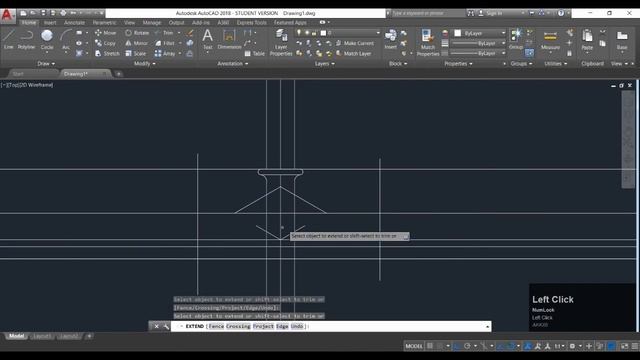This screenshot has height=360, width=640.
Task: Open Layer Properties manager
Action: click(x=281, y=42)
